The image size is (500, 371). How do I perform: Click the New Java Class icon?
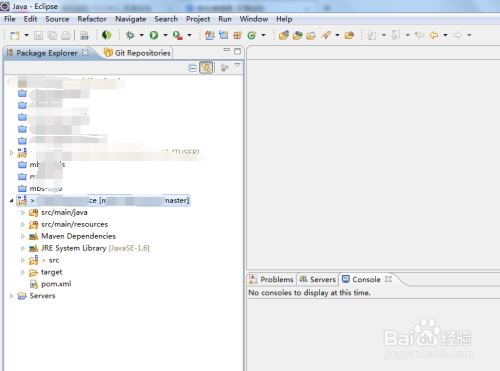click(x=252, y=35)
